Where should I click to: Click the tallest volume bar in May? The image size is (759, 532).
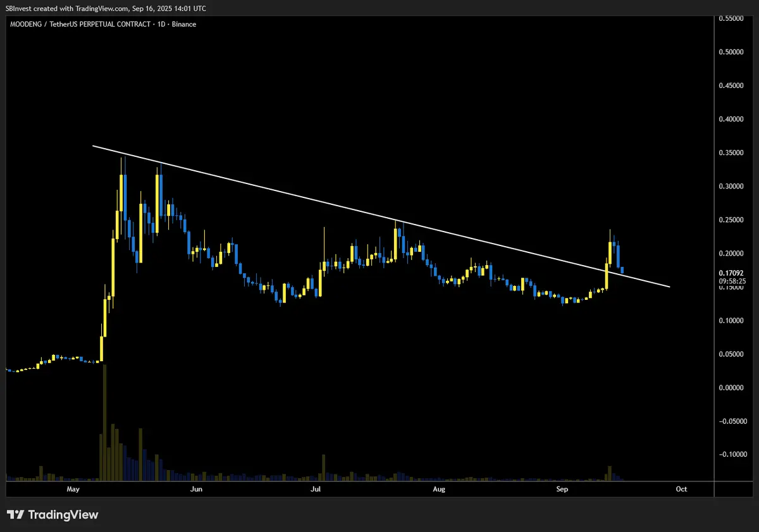pyautogui.click(x=104, y=422)
